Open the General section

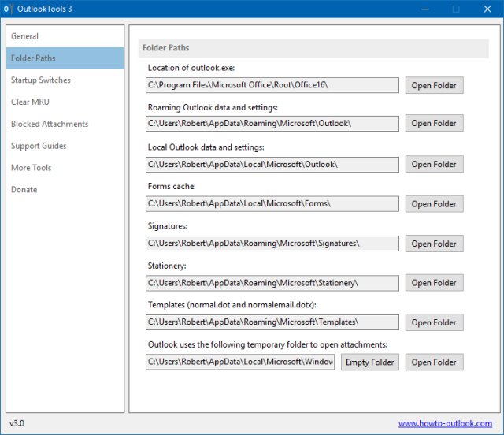[24, 36]
